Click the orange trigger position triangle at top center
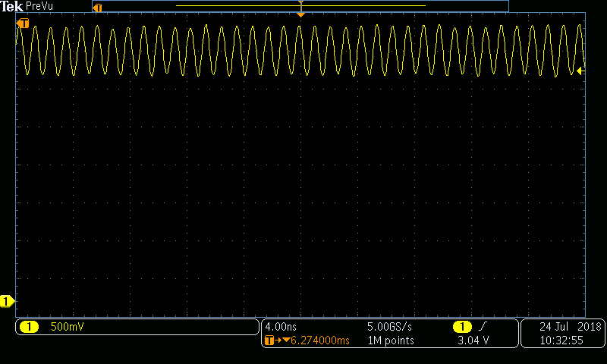Viewport: 607px width, 364px height. point(300,14)
